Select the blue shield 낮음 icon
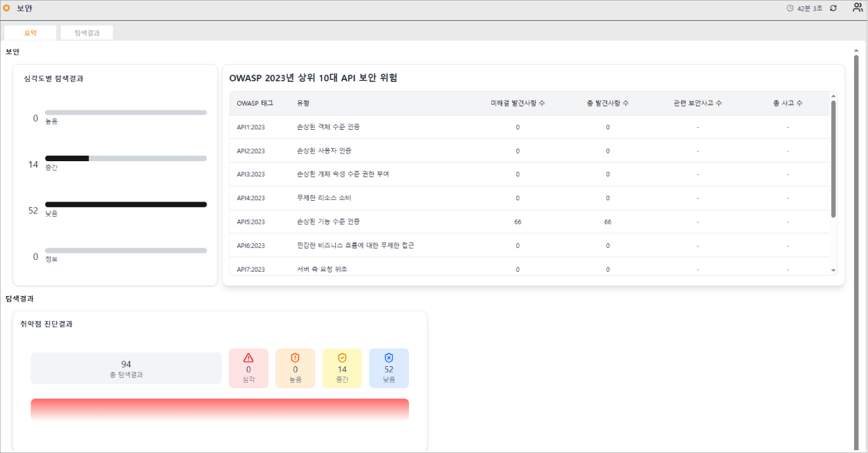Viewport: 868px width, 453px height. click(389, 358)
